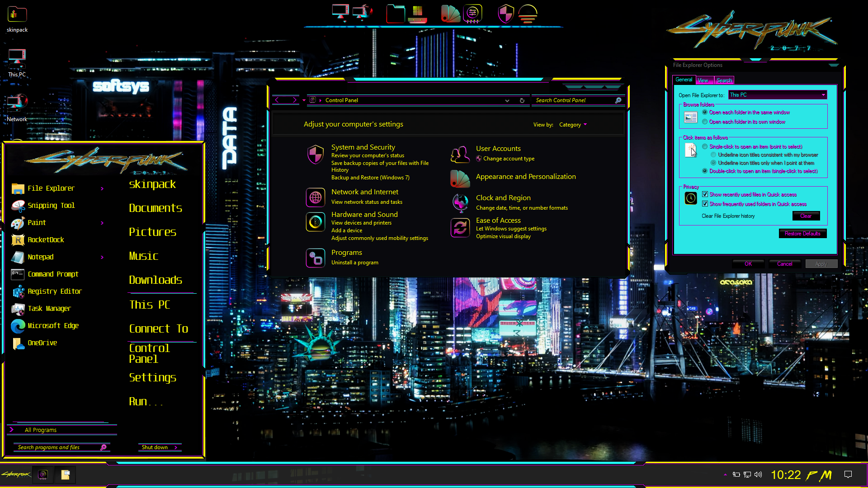Click the Cyberpunk taskbar icon at bottom left
Screen dimensions: 868x488
tap(16, 474)
